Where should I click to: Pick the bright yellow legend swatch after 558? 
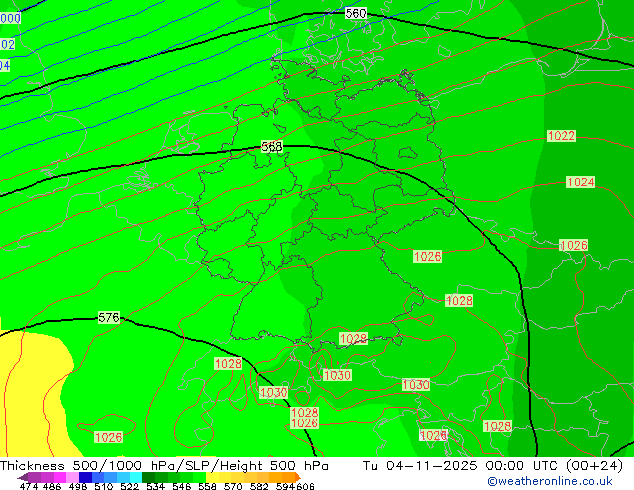pyautogui.click(x=212, y=477)
